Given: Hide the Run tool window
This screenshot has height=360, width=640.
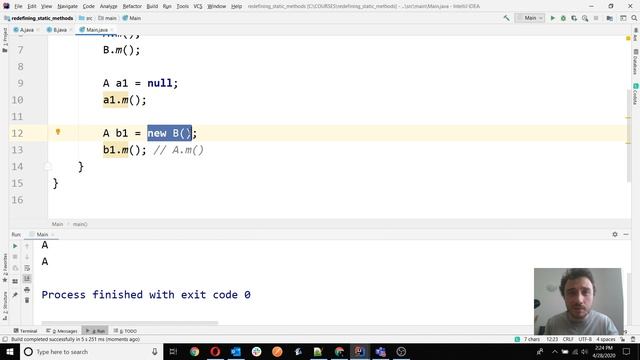Looking at the screenshot, I should (626, 234).
